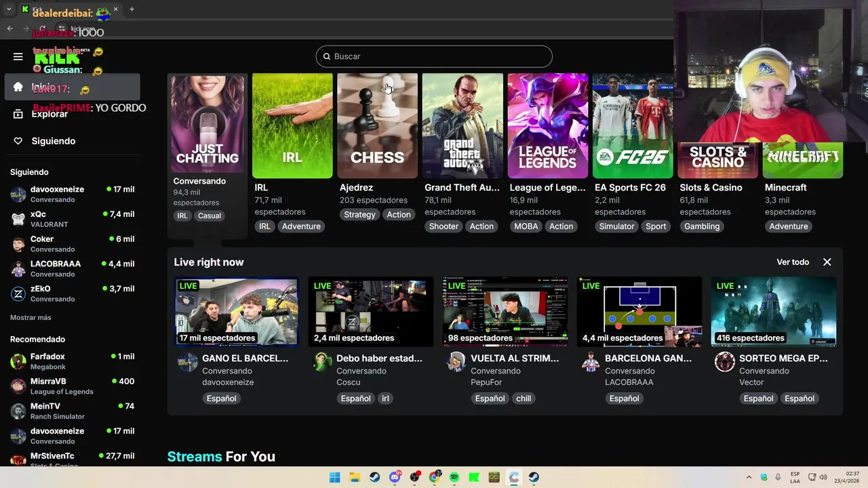Viewport: 868px width, 488px height.
Task: Click Strategy tag under Ajedrez
Action: point(359,215)
